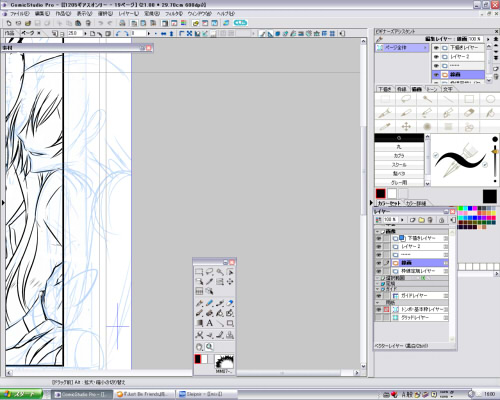
Task: Adjust the pen size slider handle
Action: point(495,152)
